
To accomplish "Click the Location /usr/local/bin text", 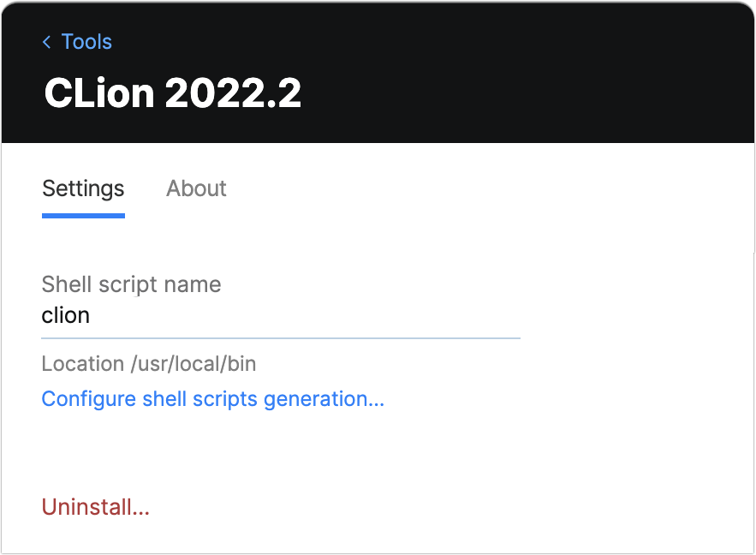I will click(x=148, y=363).
